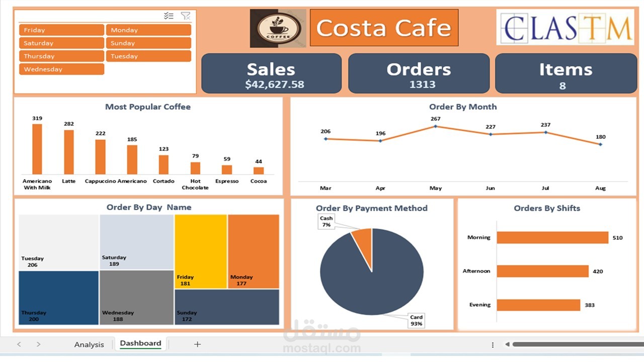Select the Sales KPI card

[271, 73]
